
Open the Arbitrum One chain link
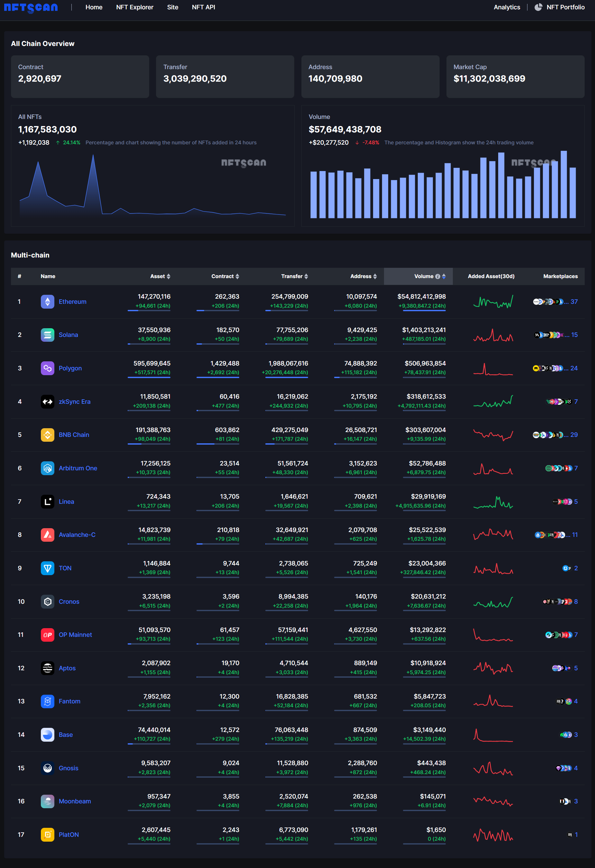pyautogui.click(x=78, y=468)
